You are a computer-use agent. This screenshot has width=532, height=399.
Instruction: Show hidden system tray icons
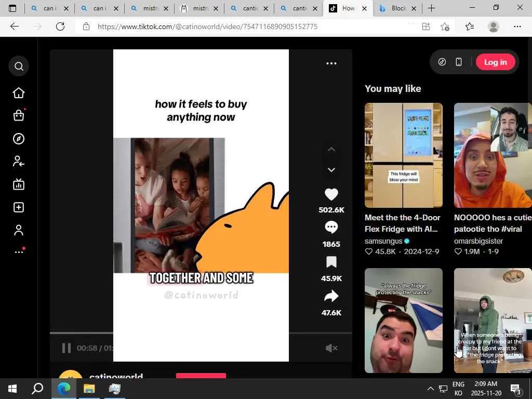pos(430,389)
